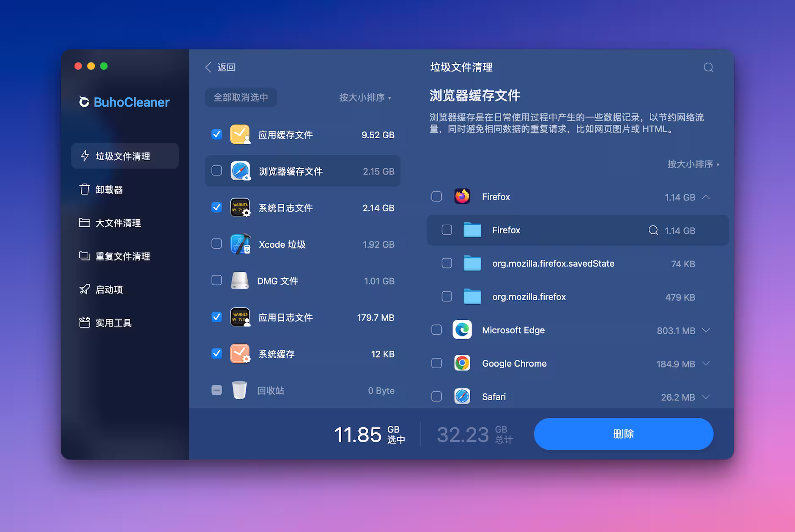The width and height of the screenshot is (795, 532).
Task: Select the Firefox subfolder row name
Action: (506, 230)
